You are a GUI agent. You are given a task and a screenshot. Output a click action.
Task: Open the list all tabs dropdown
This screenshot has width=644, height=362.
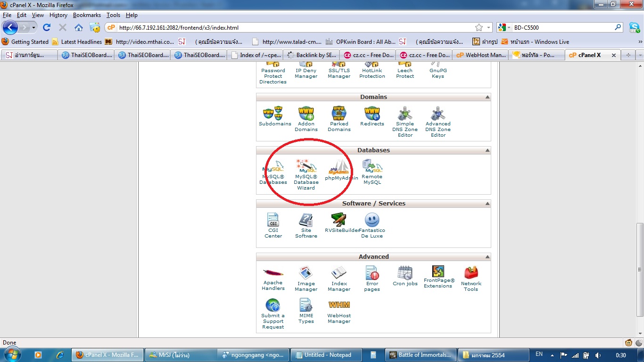(x=640, y=55)
